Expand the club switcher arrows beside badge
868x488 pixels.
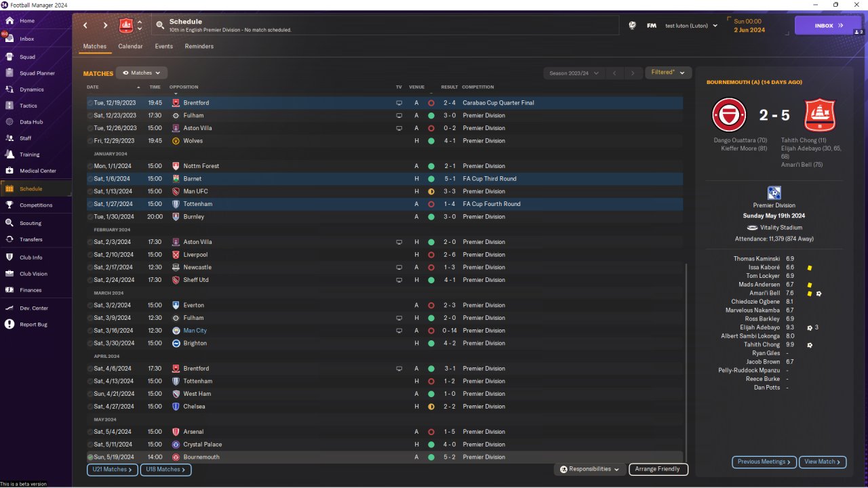click(x=140, y=26)
